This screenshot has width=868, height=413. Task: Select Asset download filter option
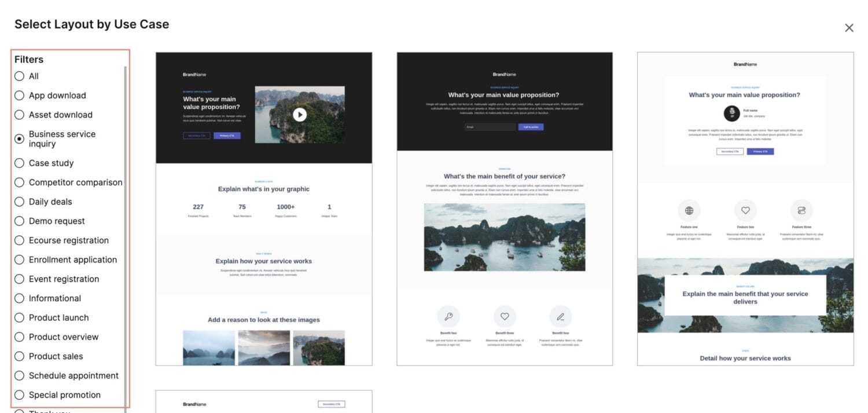click(20, 115)
